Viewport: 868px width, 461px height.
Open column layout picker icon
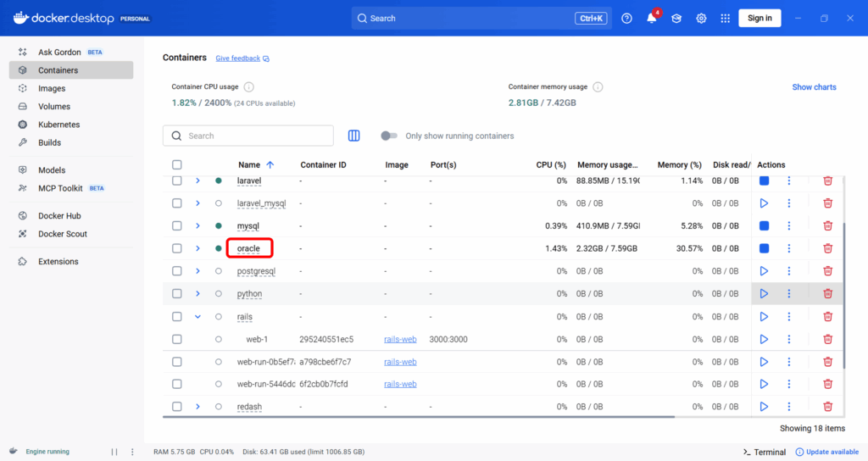tap(354, 136)
